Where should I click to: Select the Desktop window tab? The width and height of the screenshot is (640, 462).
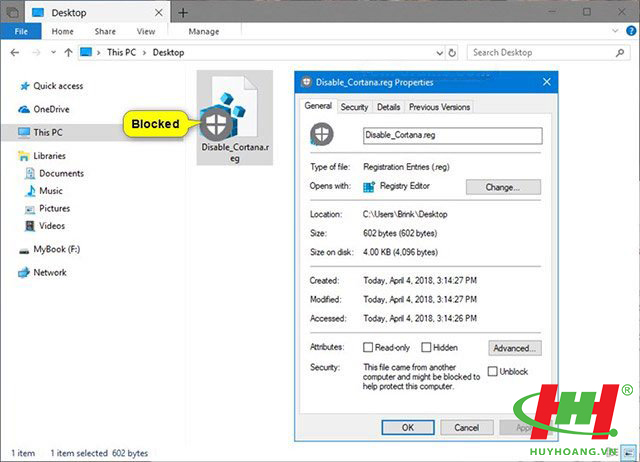coord(98,13)
